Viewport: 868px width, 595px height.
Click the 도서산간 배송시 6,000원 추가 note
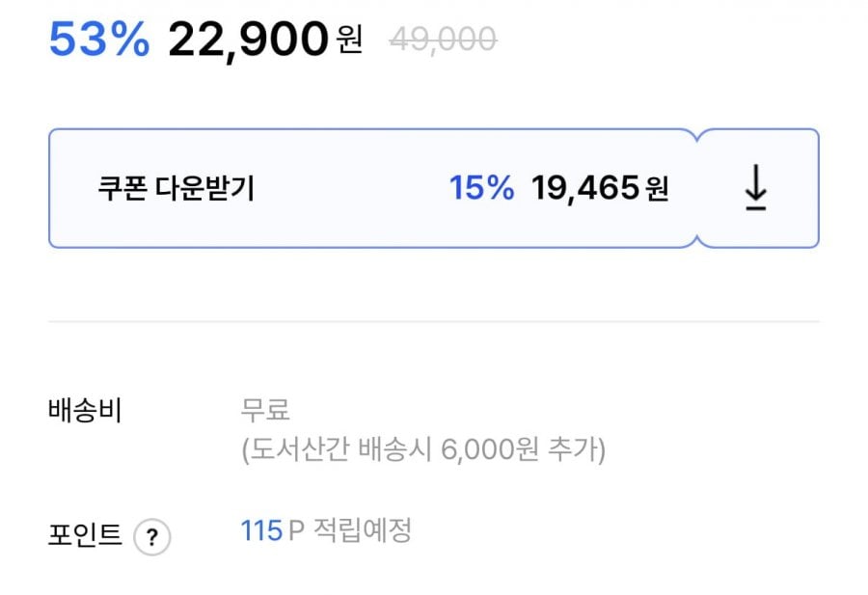[423, 450]
